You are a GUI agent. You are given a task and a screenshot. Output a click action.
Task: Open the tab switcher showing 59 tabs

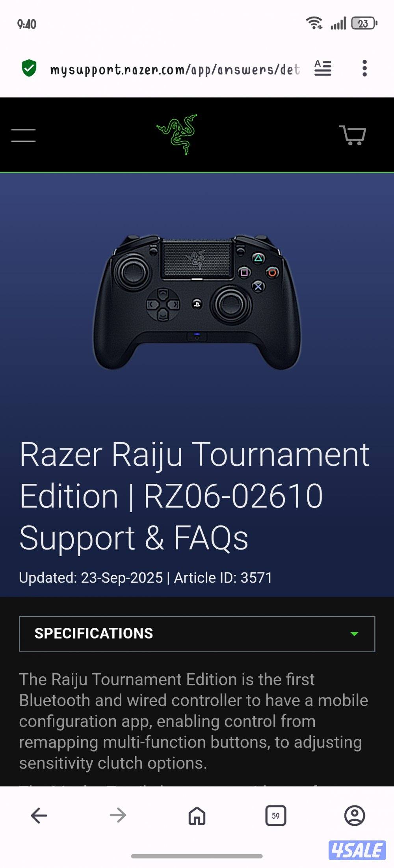(x=276, y=815)
